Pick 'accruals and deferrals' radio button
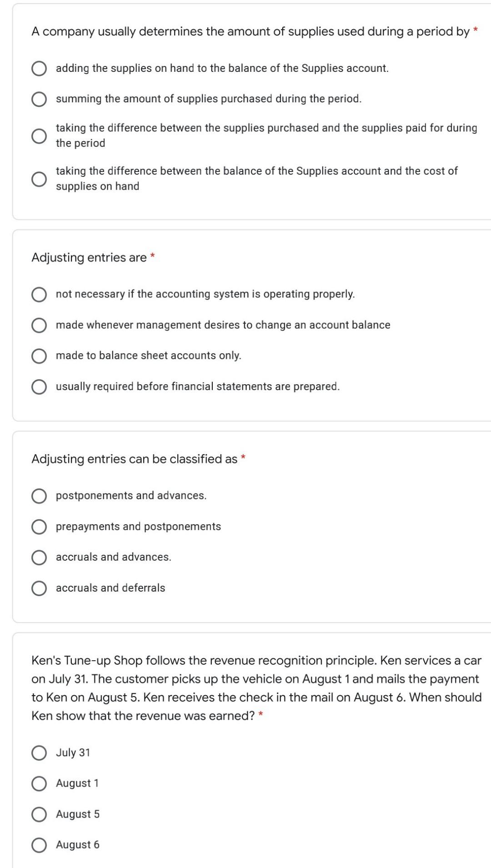The width and height of the screenshot is (491, 868). tap(39, 588)
